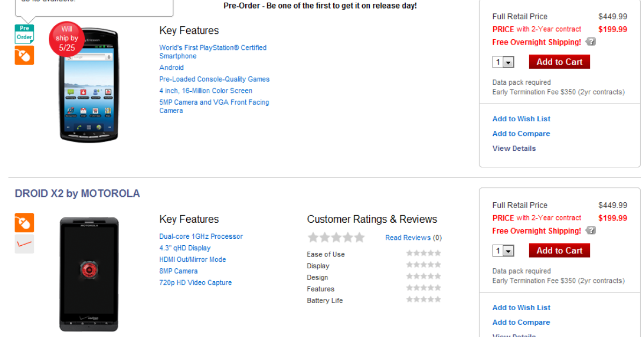644x337 pixels.
Task: Click the help icon beside first Free Overnight Shipping
Action: tap(590, 42)
